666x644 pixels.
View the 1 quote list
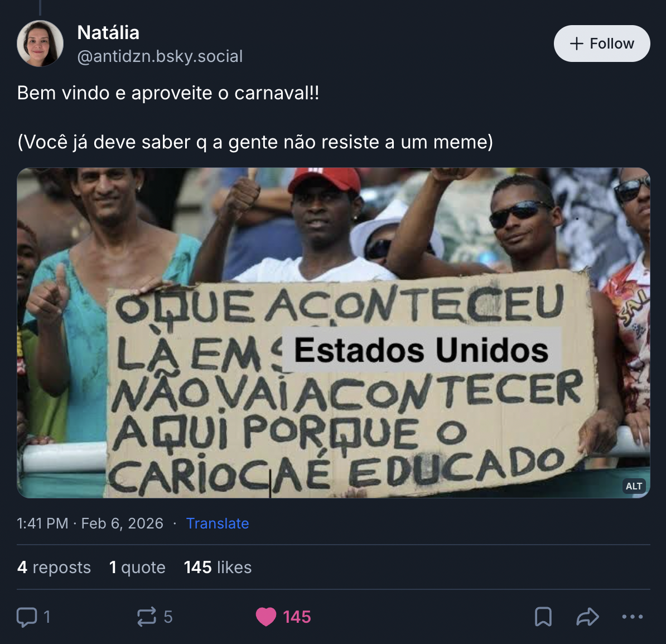[x=137, y=568]
